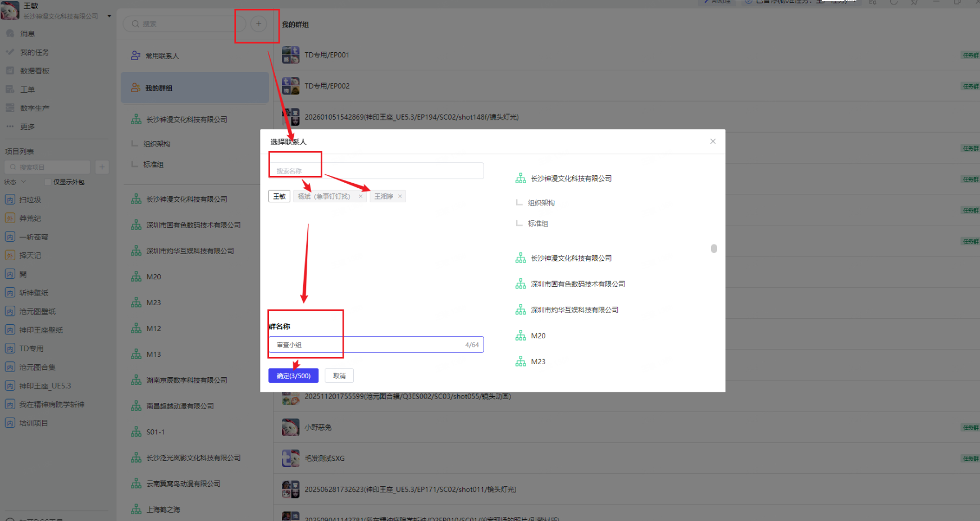Open project 沧元图合集
Viewport: 980px width, 521px height.
pos(38,367)
